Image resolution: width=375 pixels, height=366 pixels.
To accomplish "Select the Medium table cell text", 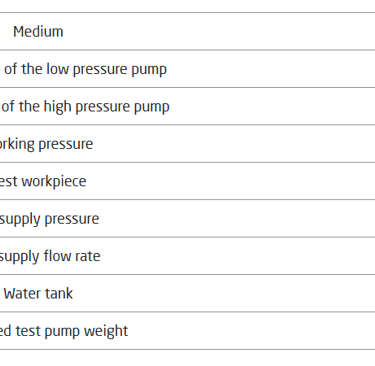I will pyautogui.click(x=38, y=32).
